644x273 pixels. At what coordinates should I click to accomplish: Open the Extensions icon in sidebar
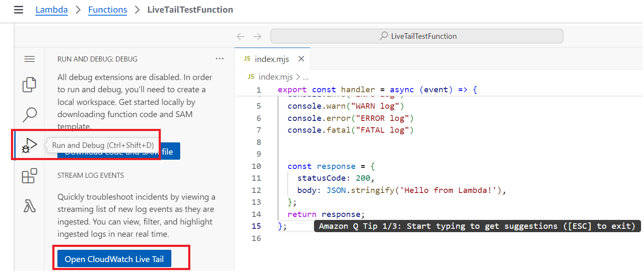click(x=29, y=176)
